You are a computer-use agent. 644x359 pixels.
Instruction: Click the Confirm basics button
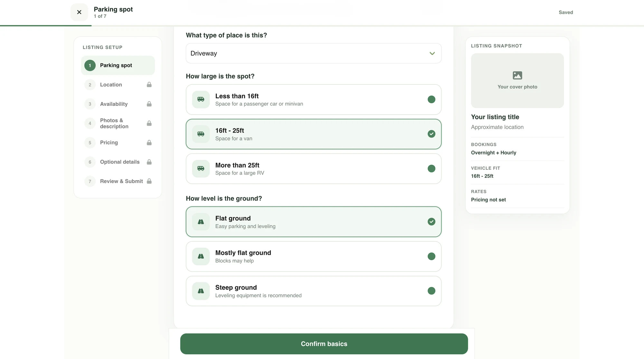324,344
